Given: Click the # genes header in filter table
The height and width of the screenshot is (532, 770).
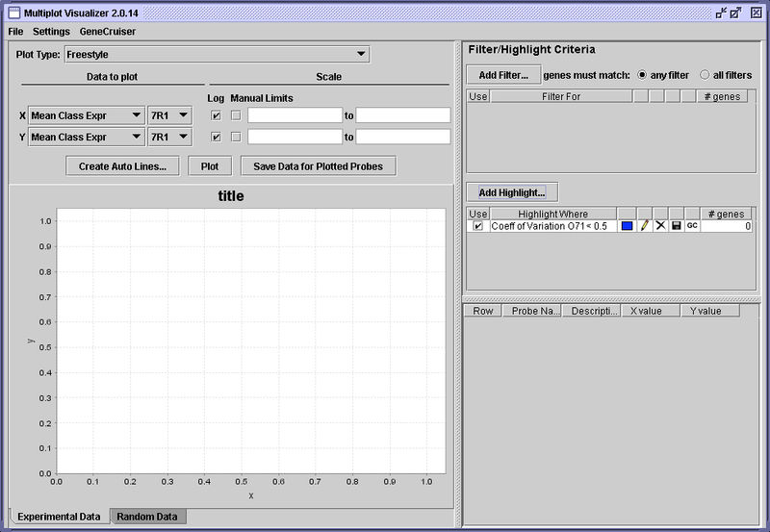Looking at the screenshot, I should (x=722, y=96).
